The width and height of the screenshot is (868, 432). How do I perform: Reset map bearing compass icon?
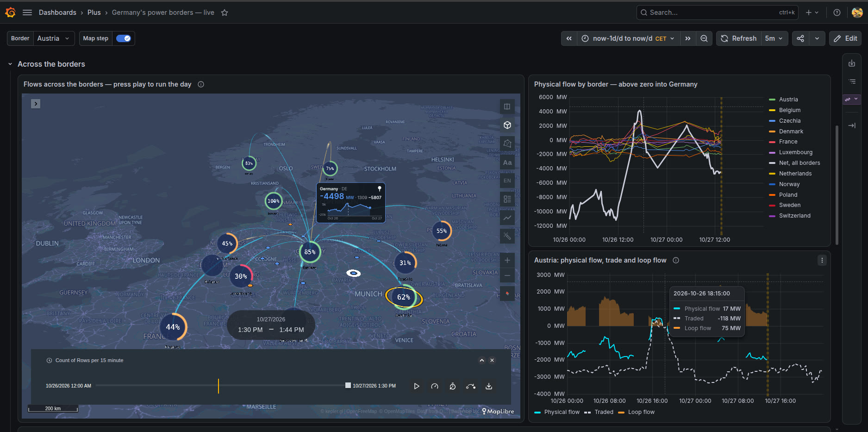(x=507, y=294)
